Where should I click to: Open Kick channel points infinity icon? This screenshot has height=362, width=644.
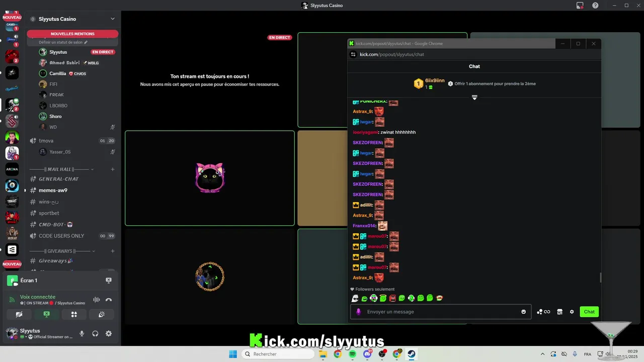pos(543,312)
